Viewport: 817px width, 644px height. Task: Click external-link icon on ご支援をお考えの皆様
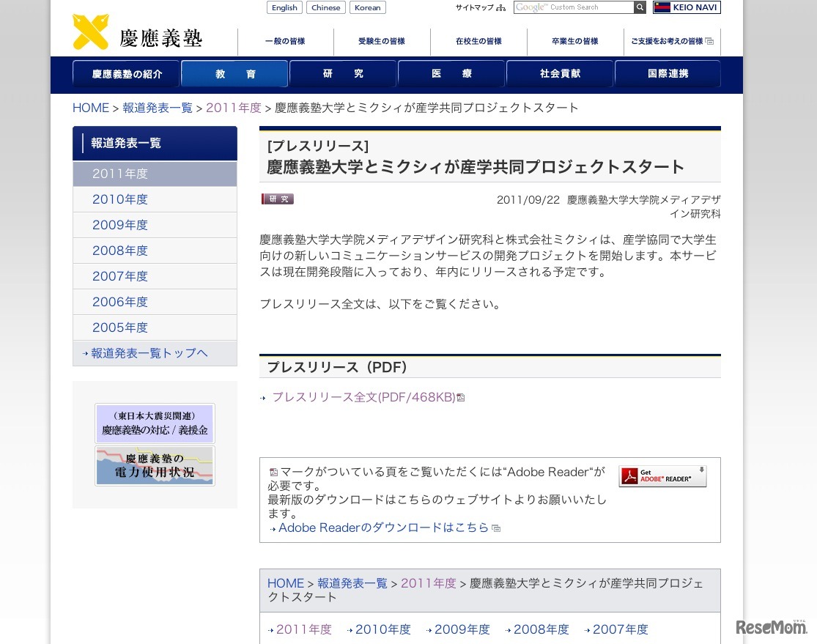click(709, 42)
